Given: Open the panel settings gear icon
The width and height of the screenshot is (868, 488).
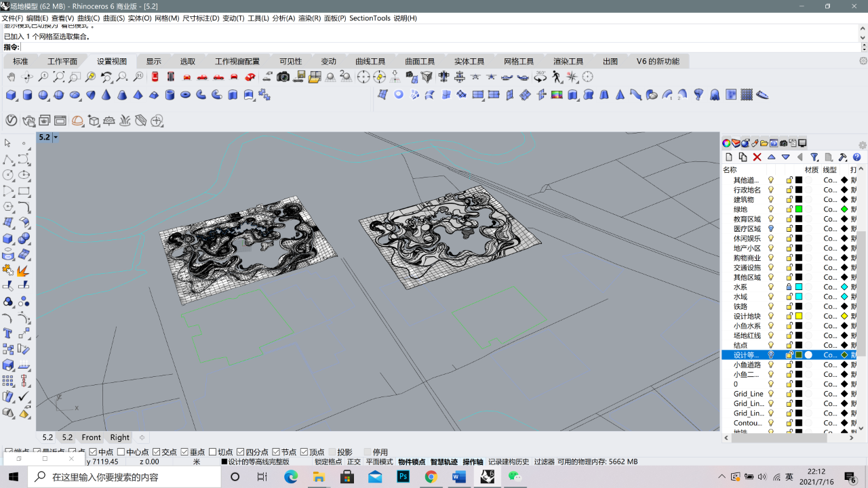Looking at the screenshot, I should click(863, 145).
